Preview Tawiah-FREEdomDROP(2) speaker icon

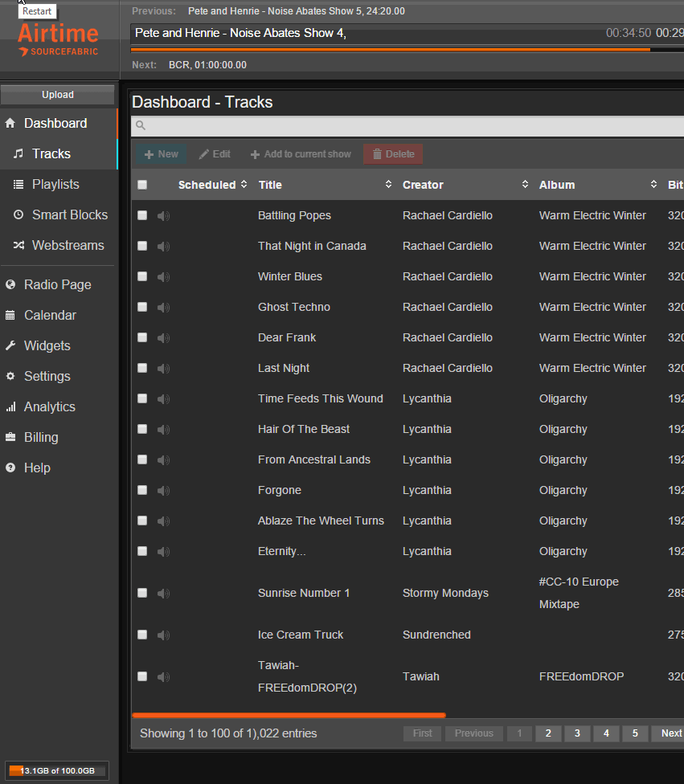(163, 677)
